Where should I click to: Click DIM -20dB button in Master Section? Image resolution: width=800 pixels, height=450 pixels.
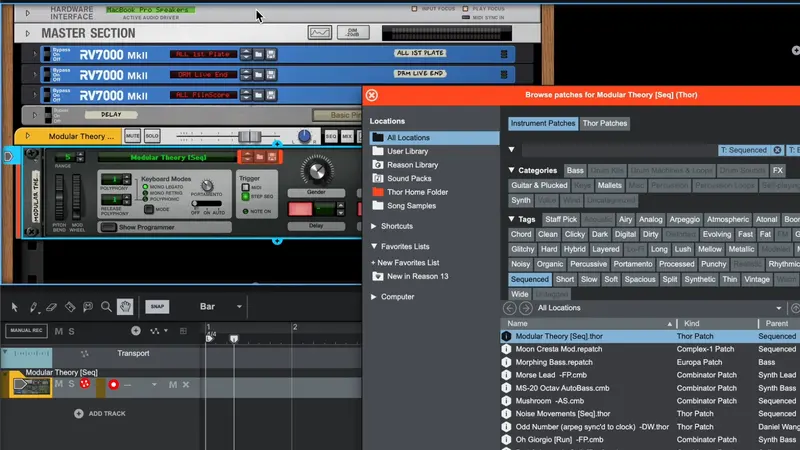353,33
